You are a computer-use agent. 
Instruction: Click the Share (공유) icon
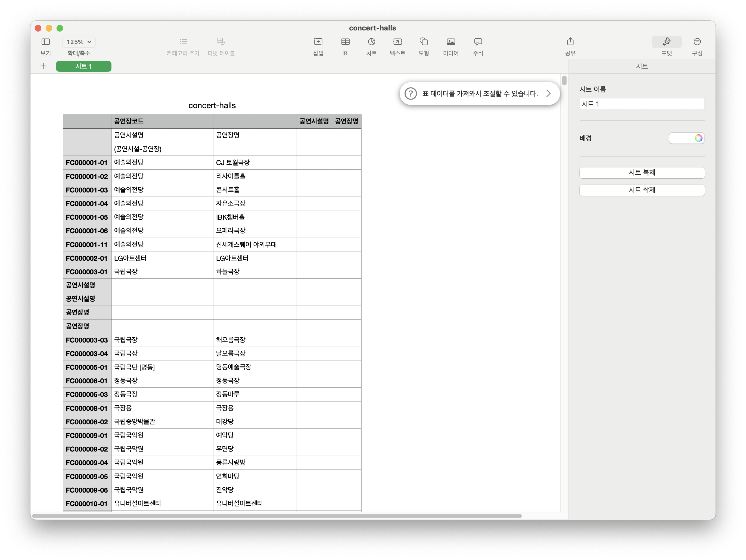[570, 42]
